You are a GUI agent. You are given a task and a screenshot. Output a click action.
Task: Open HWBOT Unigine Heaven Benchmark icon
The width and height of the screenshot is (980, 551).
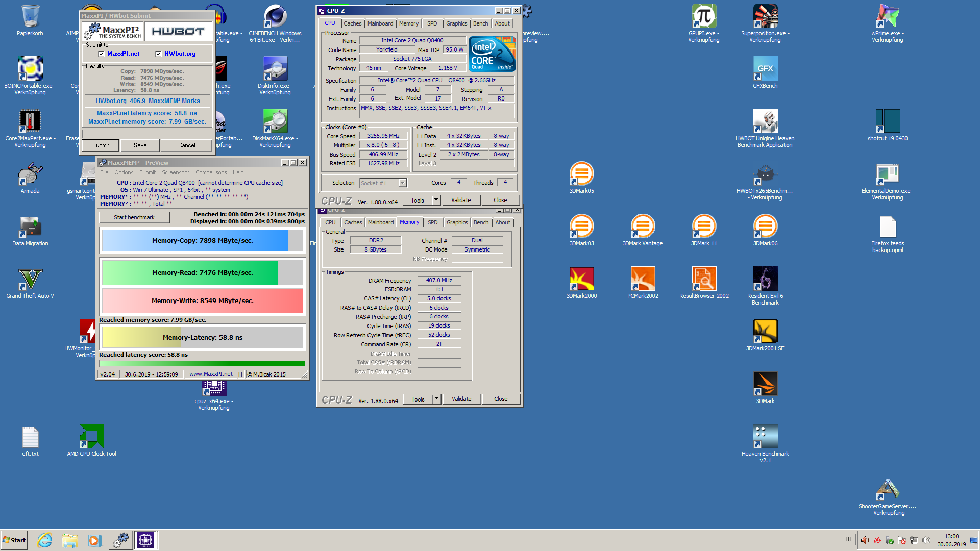[765, 128]
